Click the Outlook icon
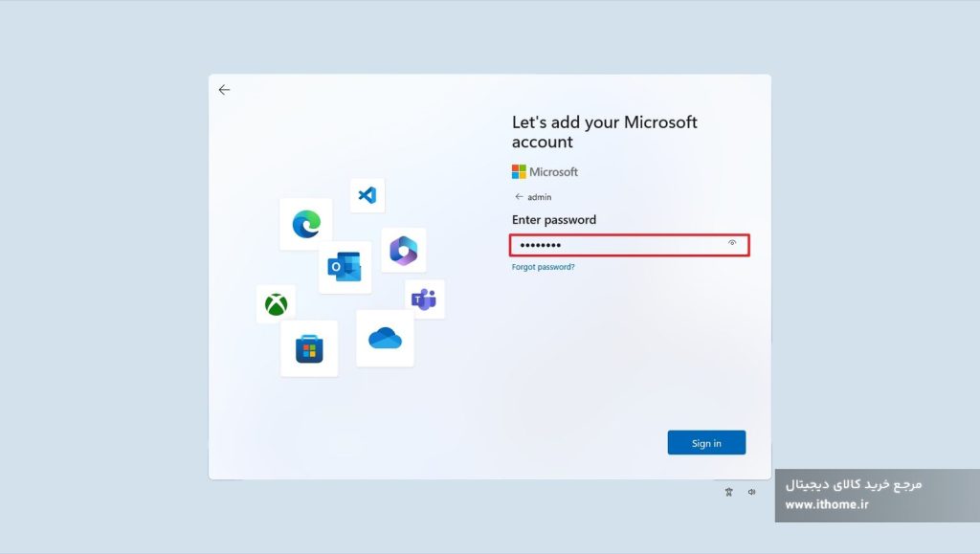980x554 pixels. [x=345, y=267]
